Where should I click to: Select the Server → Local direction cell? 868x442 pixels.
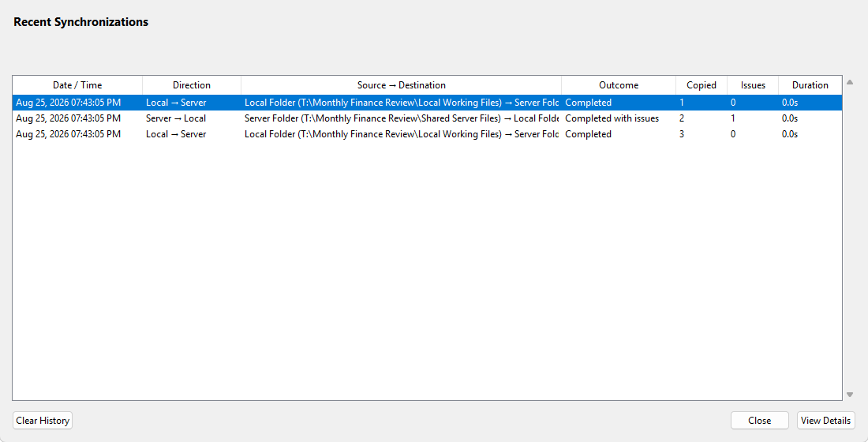point(176,118)
